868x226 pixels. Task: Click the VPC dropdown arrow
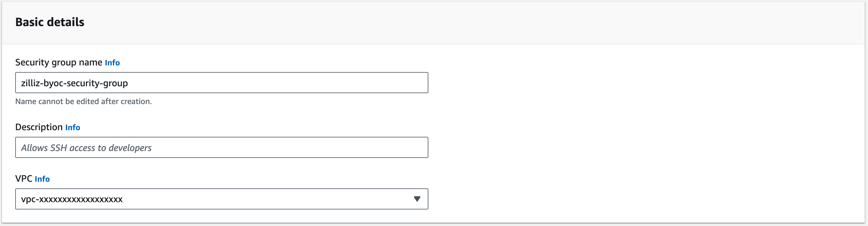pyautogui.click(x=417, y=199)
